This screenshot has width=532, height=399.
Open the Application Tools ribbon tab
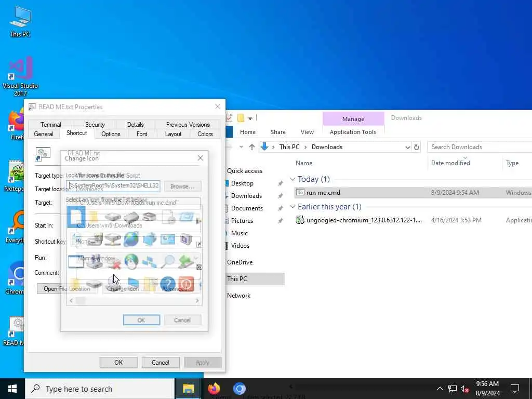pyautogui.click(x=353, y=132)
